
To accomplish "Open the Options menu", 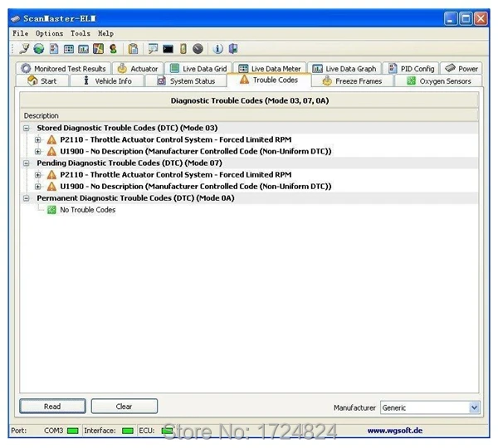I will point(49,33).
